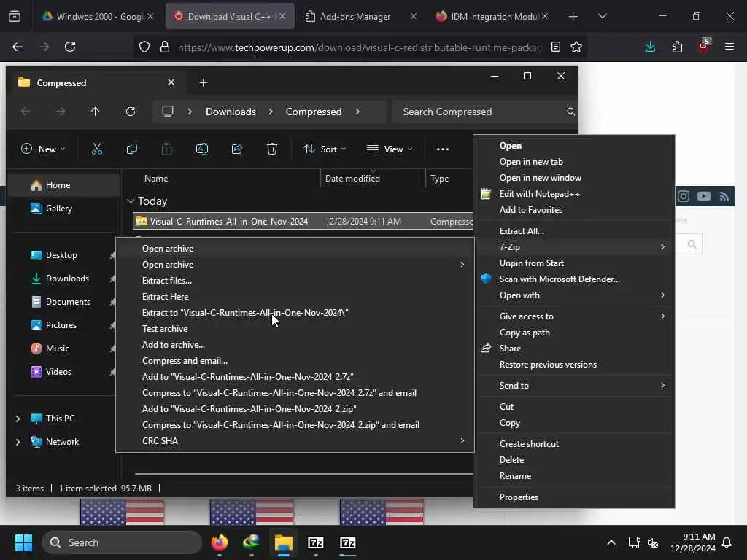Click the Internet Download Manager taskbar icon

click(x=251, y=542)
